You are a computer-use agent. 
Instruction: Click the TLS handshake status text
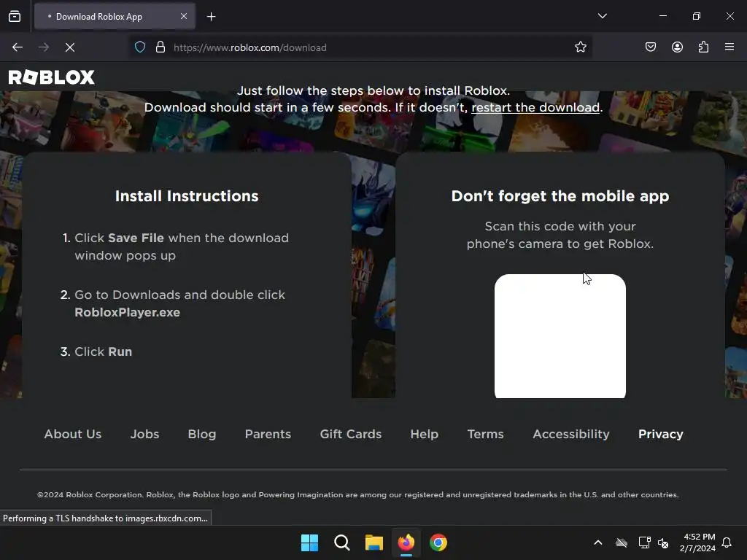tap(105, 518)
